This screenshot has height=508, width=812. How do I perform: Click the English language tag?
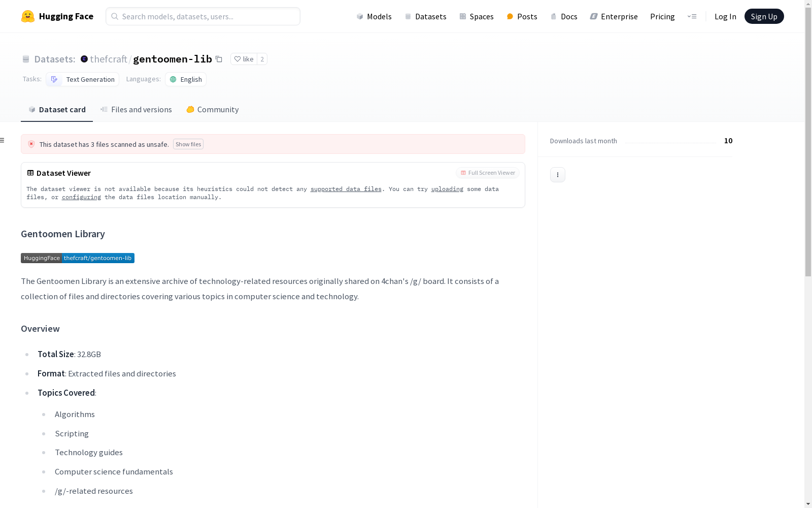coord(186,79)
